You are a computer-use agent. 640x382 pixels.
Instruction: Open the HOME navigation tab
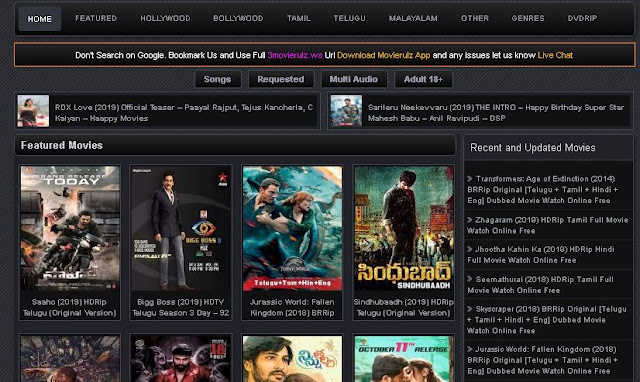pyautogui.click(x=40, y=19)
